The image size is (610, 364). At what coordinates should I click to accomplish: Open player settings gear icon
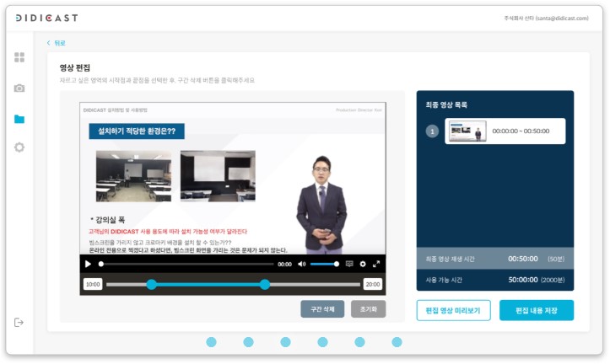click(x=363, y=265)
